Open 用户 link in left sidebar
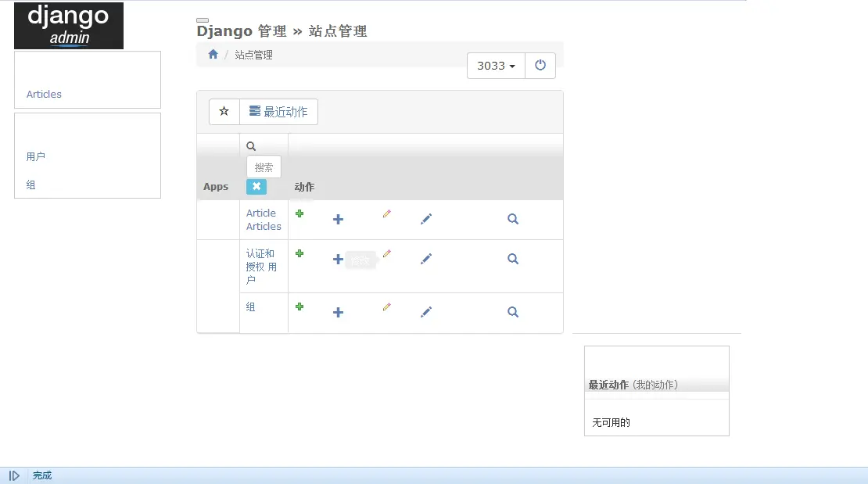868x484 pixels. click(35, 156)
